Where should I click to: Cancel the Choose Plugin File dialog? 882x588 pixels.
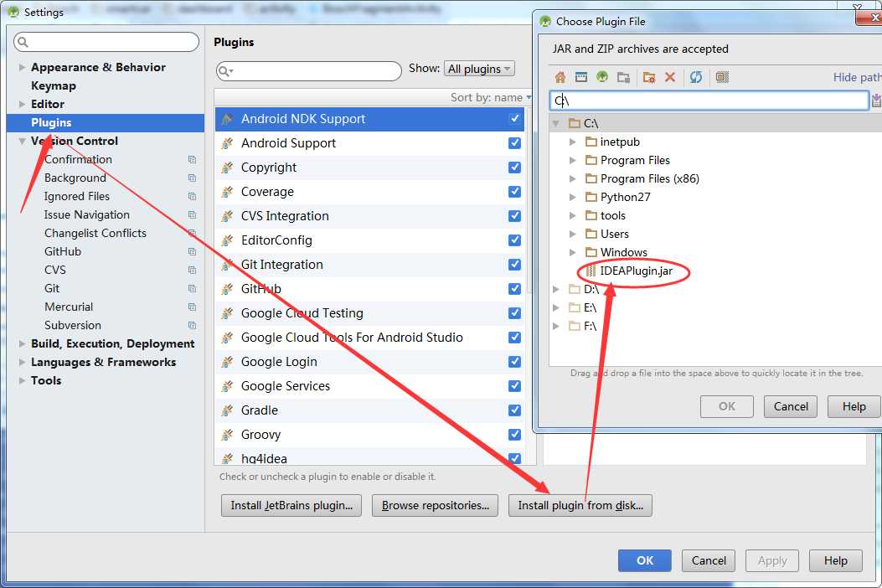coord(791,406)
